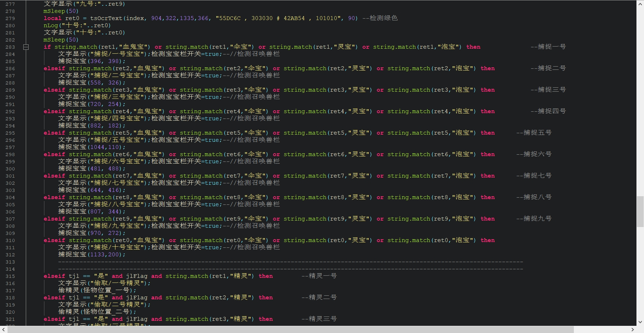The width and height of the screenshot is (644, 333).
Task: Click the 'elseif' keyword on line 286
Action: click(54, 68)
